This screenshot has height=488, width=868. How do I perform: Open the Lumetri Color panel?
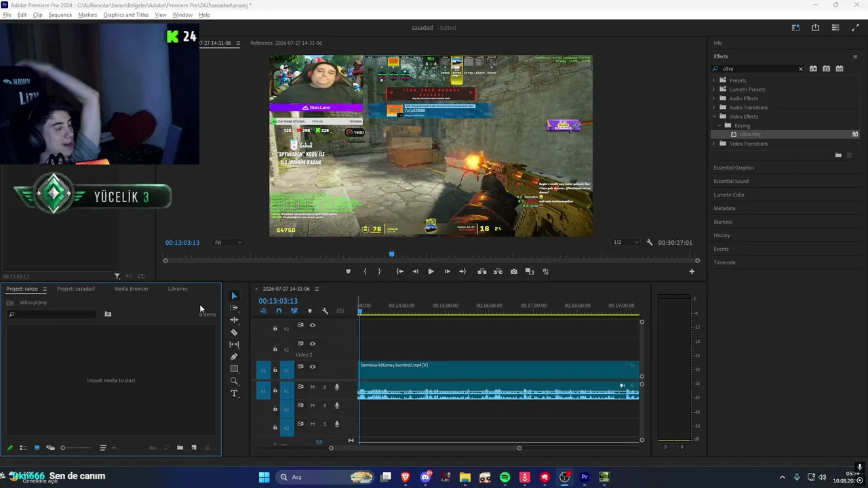coord(729,195)
